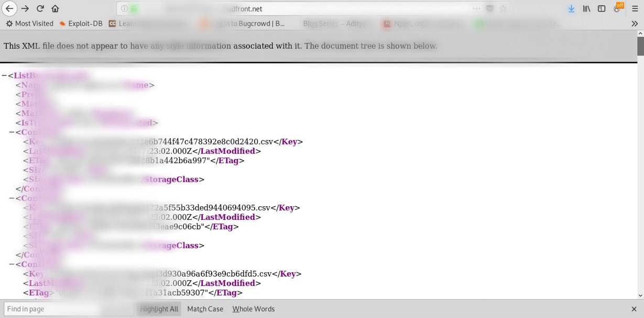Reload the current page

point(40,8)
